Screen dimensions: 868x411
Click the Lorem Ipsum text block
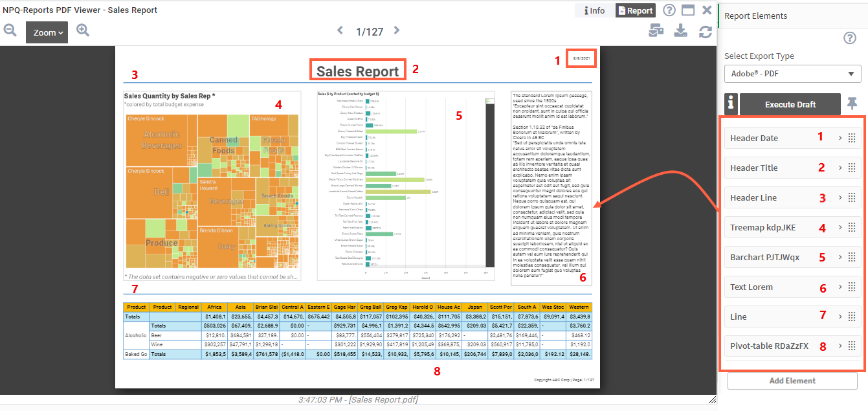tap(550, 188)
